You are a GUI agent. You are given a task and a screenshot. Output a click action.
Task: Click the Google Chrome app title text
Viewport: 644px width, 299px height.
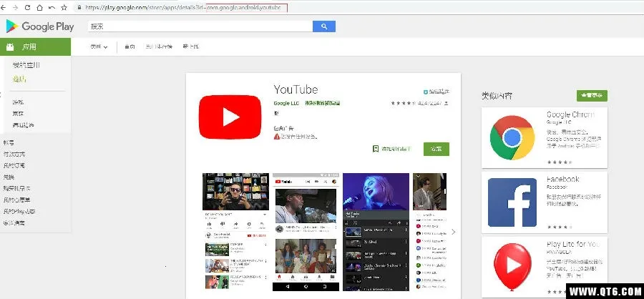pos(570,114)
